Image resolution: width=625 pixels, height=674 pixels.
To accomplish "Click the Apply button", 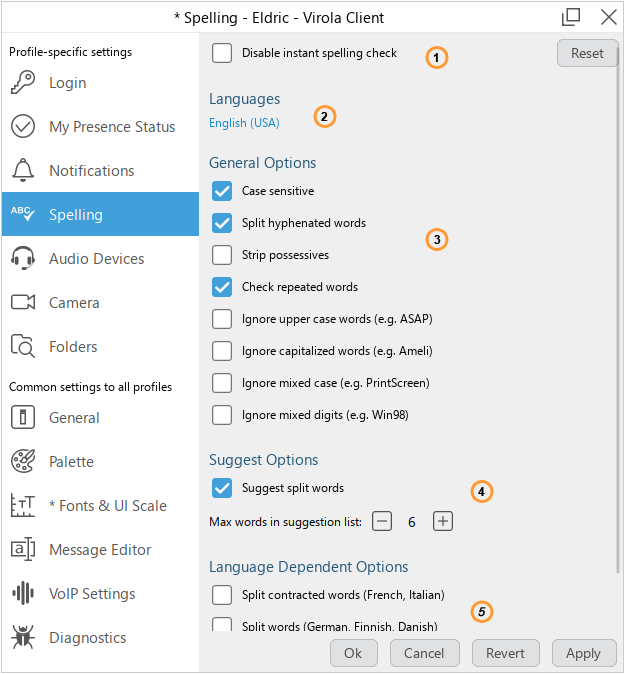I will click(583, 653).
